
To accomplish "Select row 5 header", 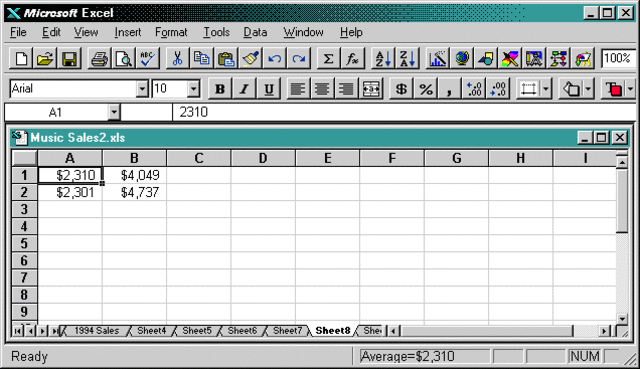I will 24,243.
